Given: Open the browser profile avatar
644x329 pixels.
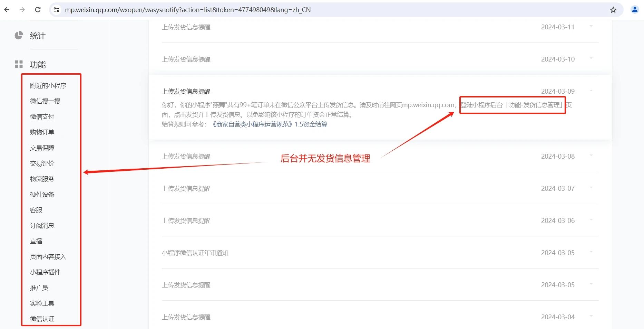Looking at the screenshot, I should pos(634,10).
